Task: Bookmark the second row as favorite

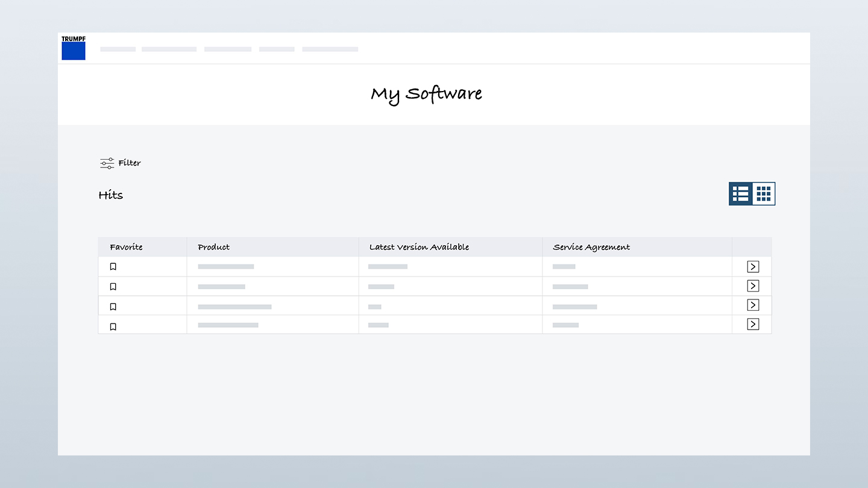Action: click(113, 287)
